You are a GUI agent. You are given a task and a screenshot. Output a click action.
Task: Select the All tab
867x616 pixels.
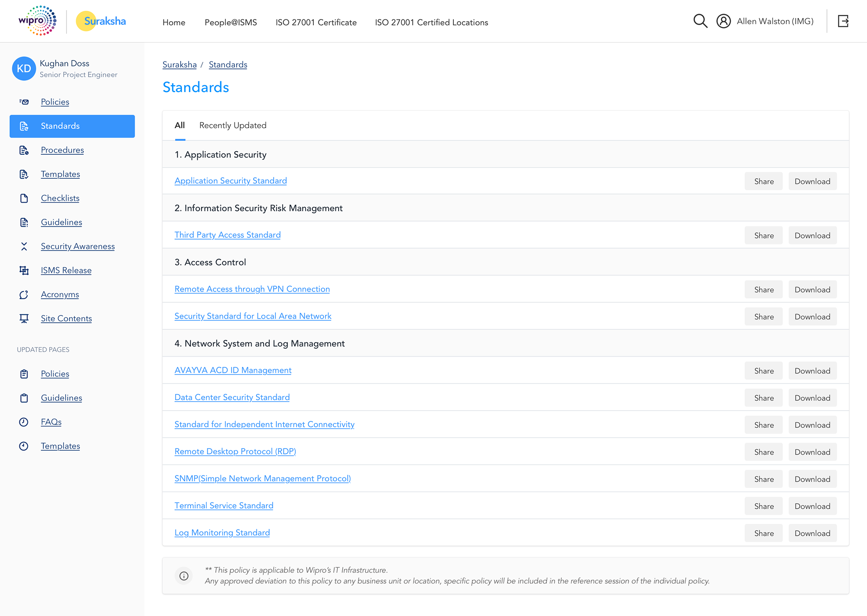[x=180, y=125]
